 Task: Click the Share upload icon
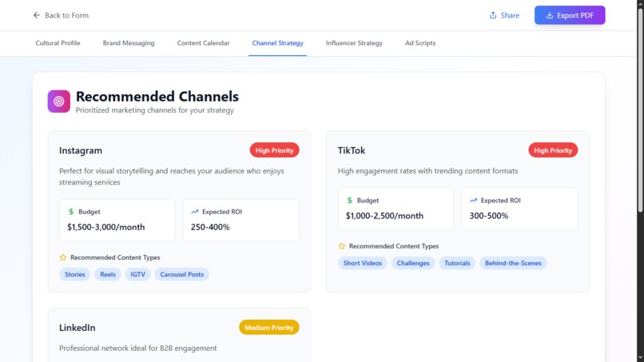point(493,15)
